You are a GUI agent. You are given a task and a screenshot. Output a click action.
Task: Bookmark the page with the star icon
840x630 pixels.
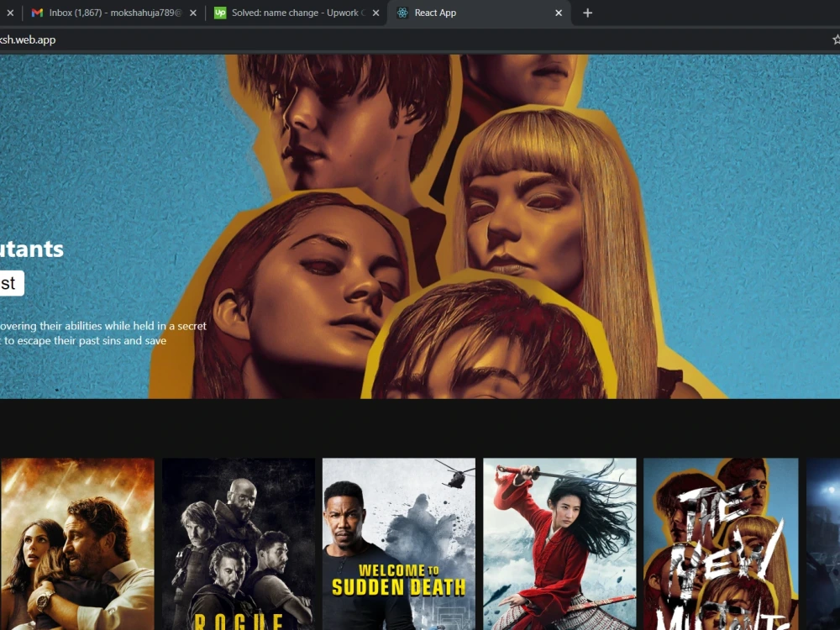[x=835, y=39]
